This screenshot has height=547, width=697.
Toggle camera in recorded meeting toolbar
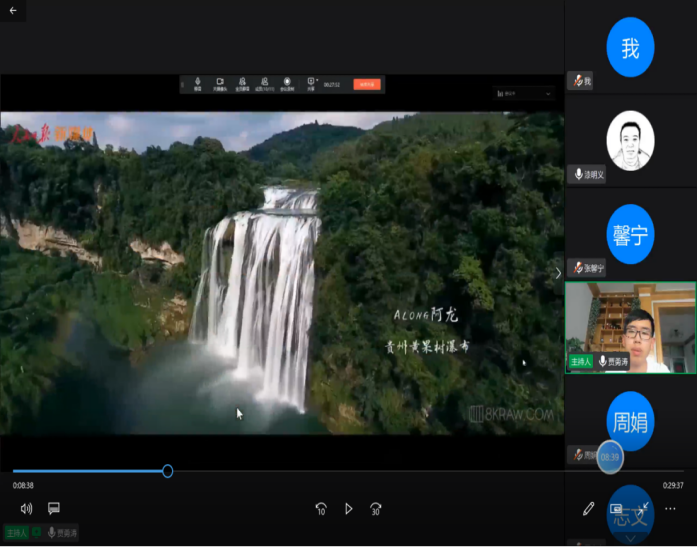click(x=218, y=83)
